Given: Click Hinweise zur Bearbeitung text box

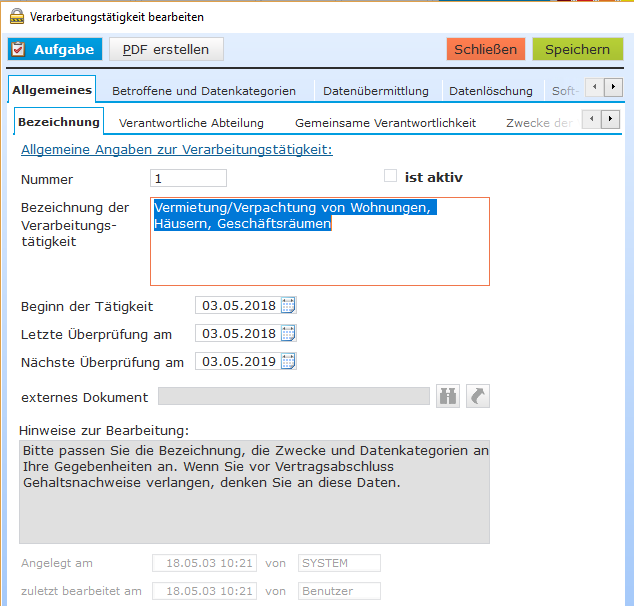Looking at the screenshot, I should (x=254, y=492).
